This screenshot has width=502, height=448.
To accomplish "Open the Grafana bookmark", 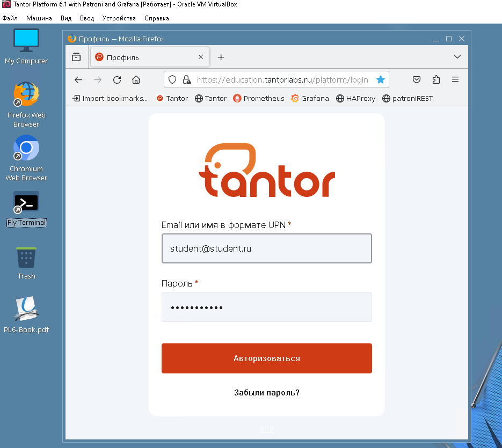I will click(x=310, y=98).
